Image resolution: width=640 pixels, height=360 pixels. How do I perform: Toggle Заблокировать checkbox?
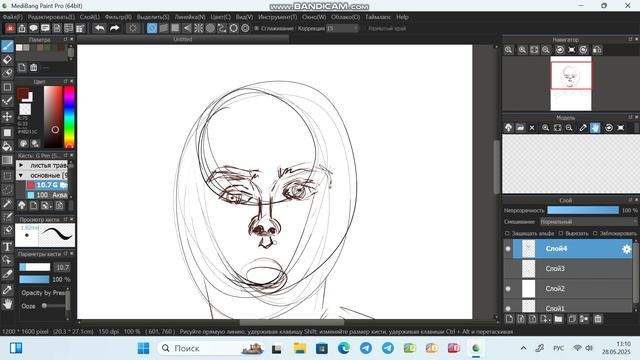tap(595, 233)
